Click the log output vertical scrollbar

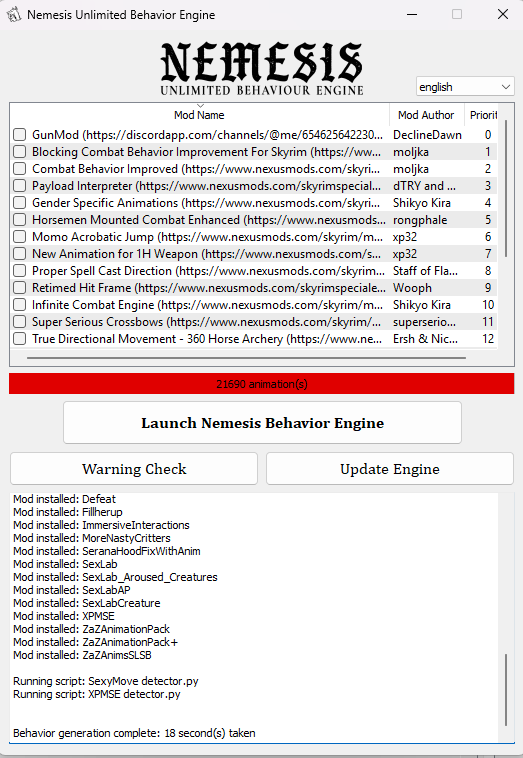(x=506, y=690)
